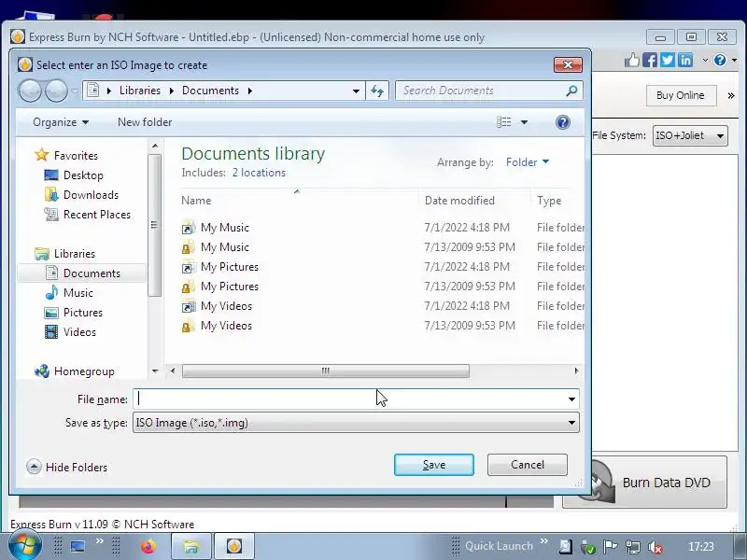Click the Firefox icon in the taskbar
Viewport: 747px width, 560px height.
click(x=148, y=546)
